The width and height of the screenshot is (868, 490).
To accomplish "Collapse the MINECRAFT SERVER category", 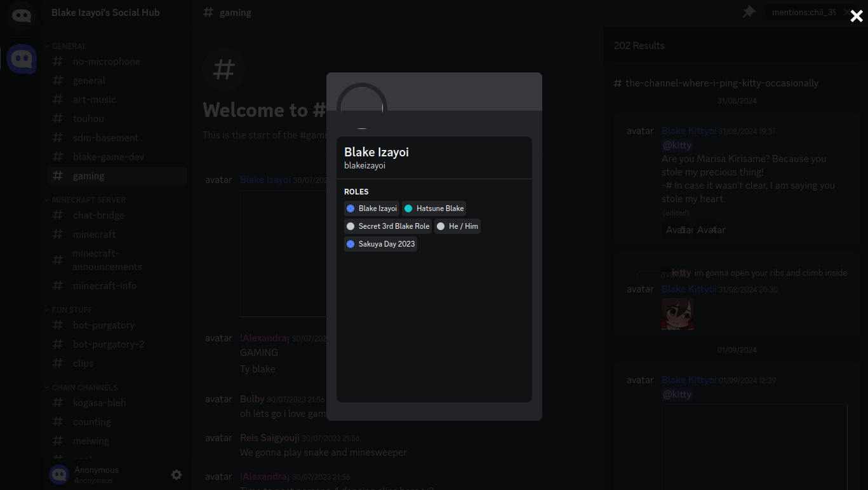I will (85, 200).
